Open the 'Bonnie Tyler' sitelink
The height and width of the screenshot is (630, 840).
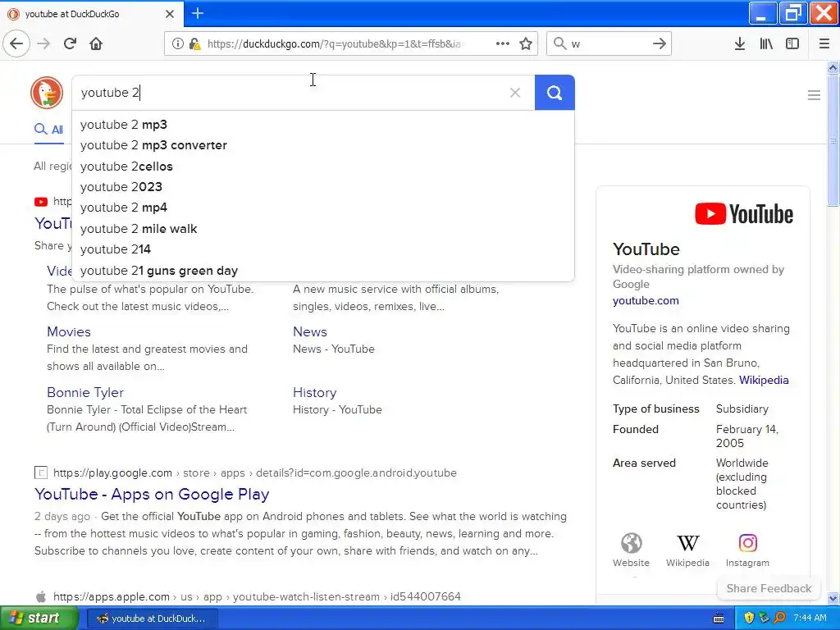tap(85, 392)
